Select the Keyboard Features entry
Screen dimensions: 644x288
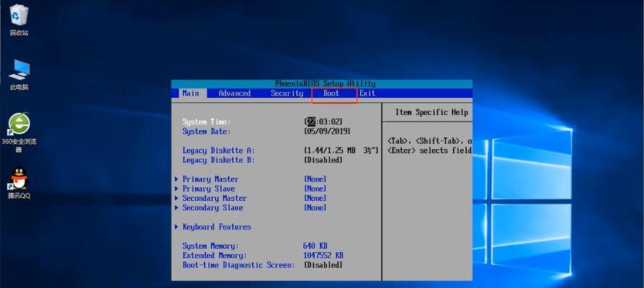tap(216, 227)
